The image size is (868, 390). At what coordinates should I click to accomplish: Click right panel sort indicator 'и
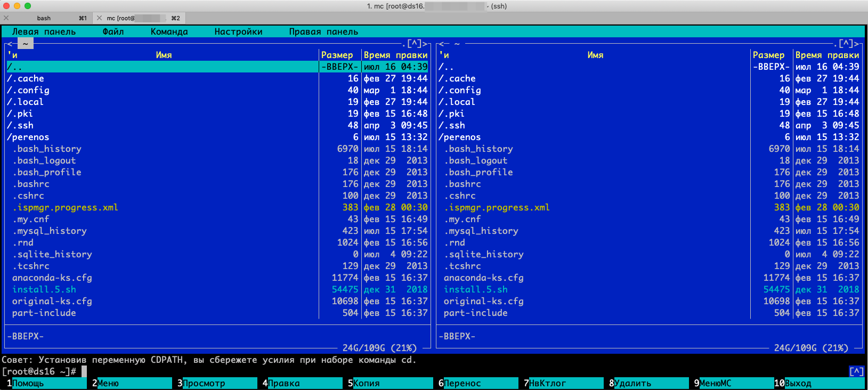[x=444, y=55]
